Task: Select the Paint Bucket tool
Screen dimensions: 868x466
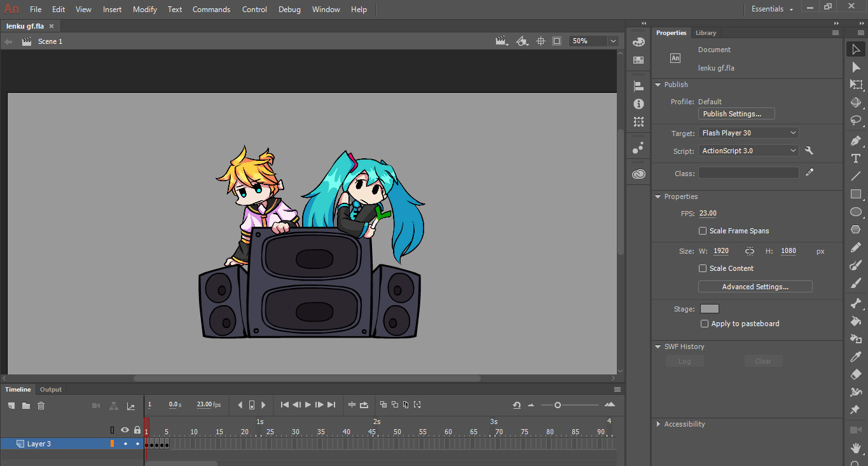Action: click(856, 321)
